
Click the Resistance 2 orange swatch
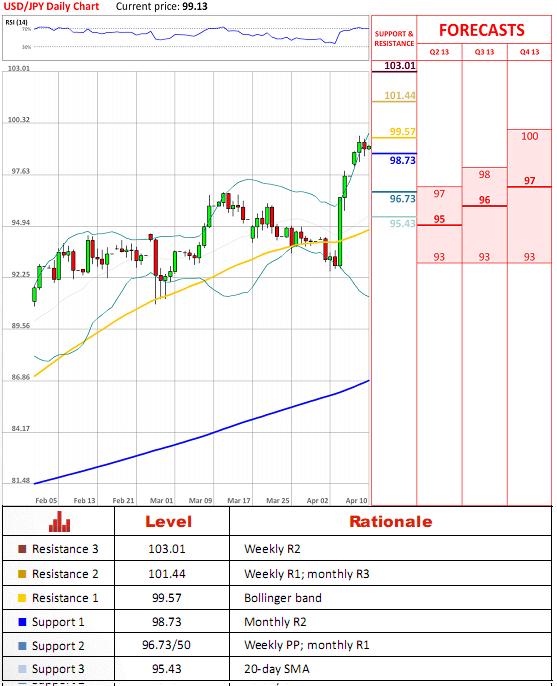(x=22, y=574)
